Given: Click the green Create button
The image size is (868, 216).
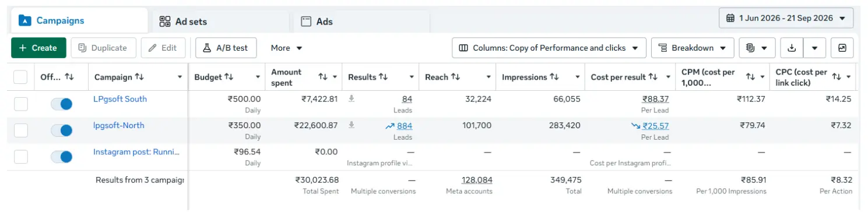Looking at the screenshot, I should click(x=38, y=48).
